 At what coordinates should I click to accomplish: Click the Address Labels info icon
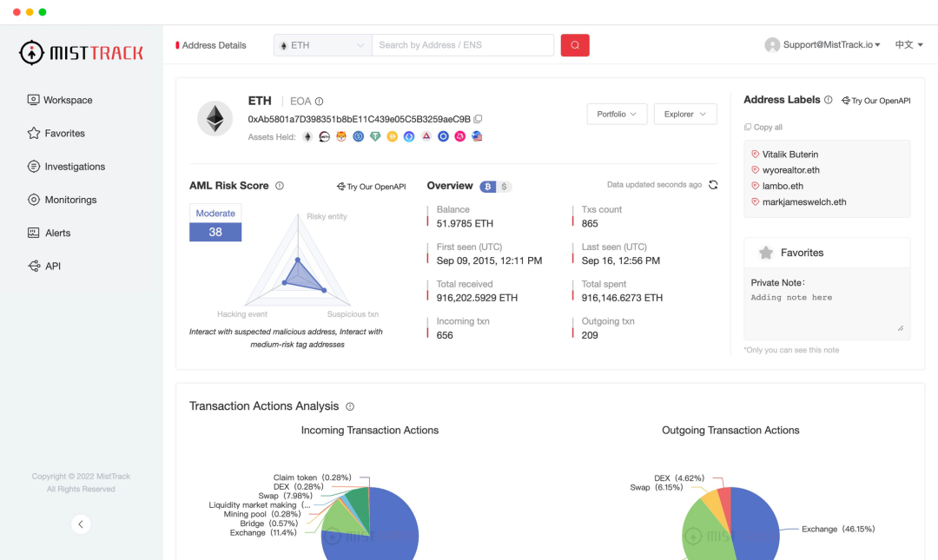tap(828, 100)
